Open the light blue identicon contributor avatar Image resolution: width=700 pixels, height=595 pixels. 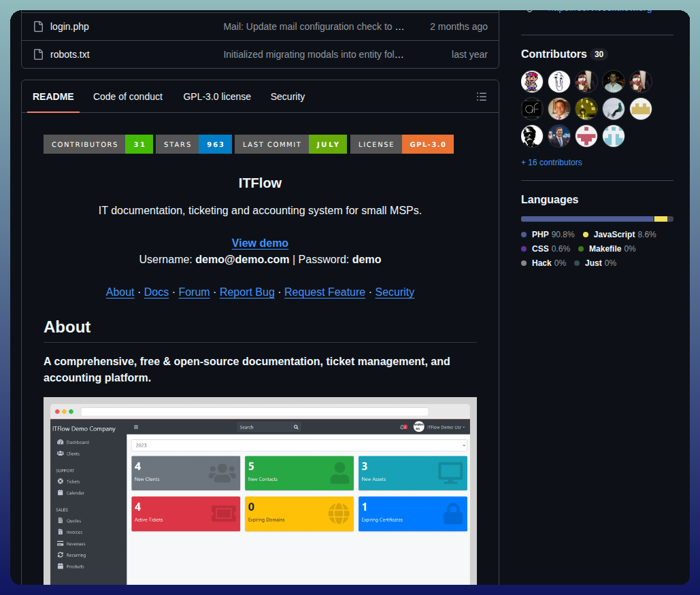click(x=614, y=136)
